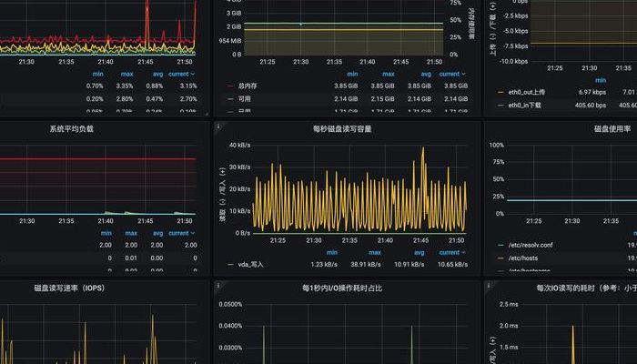Sort CPU panel legend by avg
The width and height of the screenshot is (637, 364).
click(157, 74)
